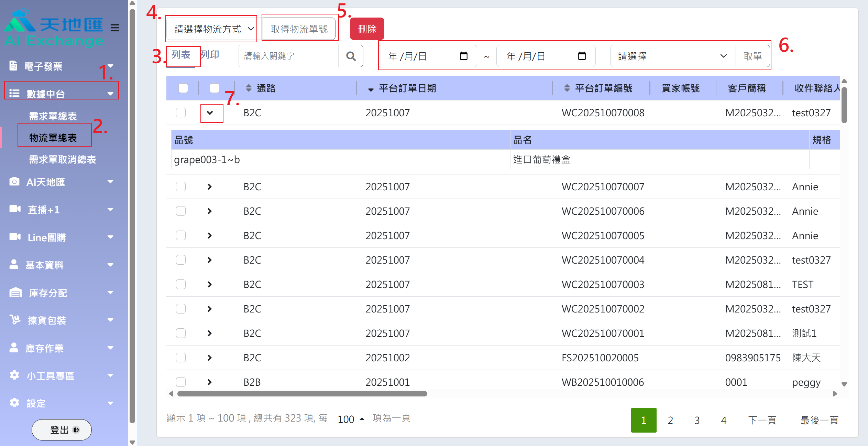Click the red 刪除 button

tap(367, 29)
